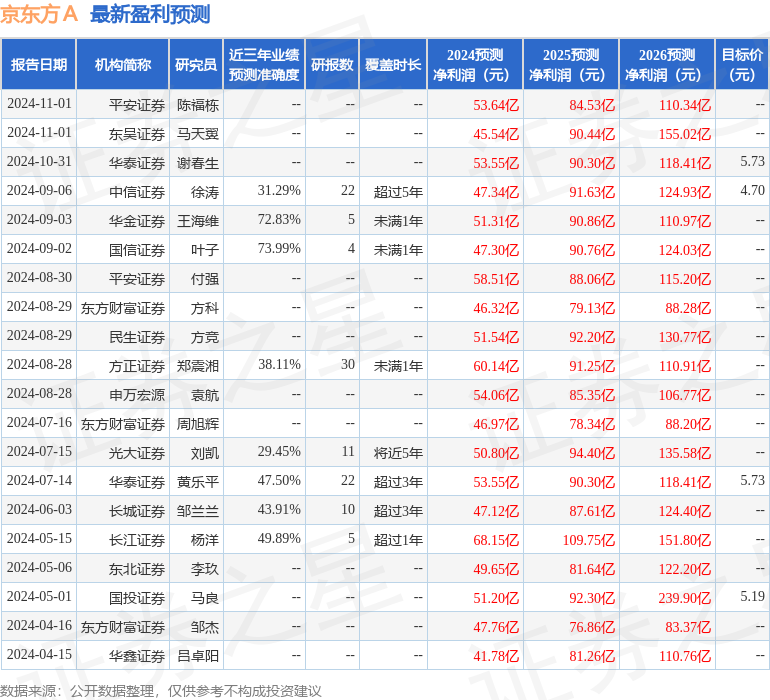The image size is (770, 700).
Task: Click 2025 profit value 94.40亿
Action: pos(592,453)
